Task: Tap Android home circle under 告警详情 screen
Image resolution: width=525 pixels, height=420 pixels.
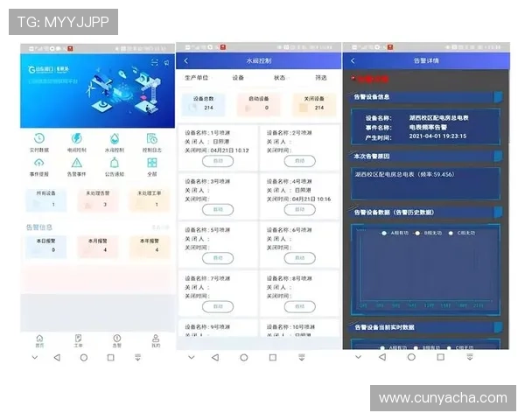Action: [411, 357]
